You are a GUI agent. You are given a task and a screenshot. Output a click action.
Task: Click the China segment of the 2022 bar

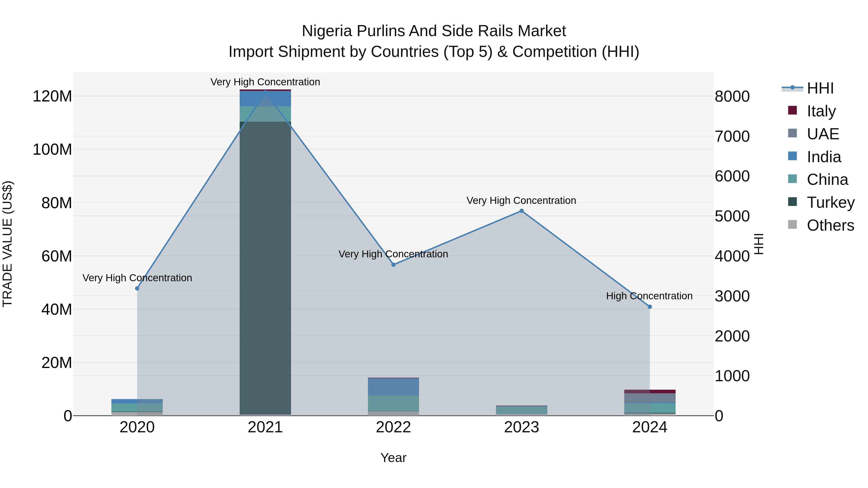[x=393, y=403]
